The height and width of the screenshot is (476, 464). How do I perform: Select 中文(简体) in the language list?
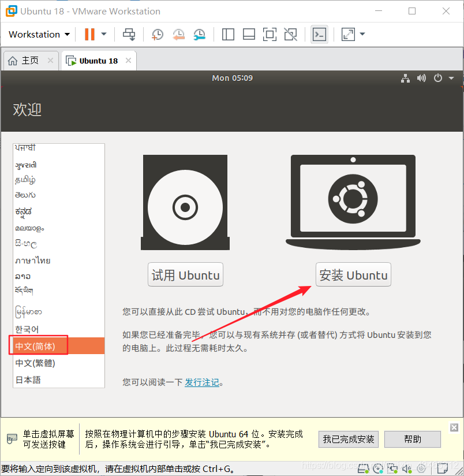pyautogui.click(x=59, y=346)
